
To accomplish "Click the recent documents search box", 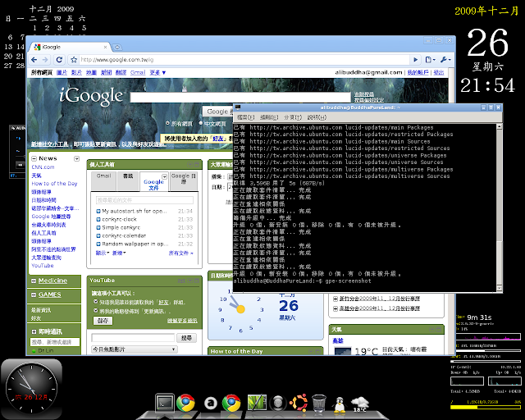I will coord(144,200).
